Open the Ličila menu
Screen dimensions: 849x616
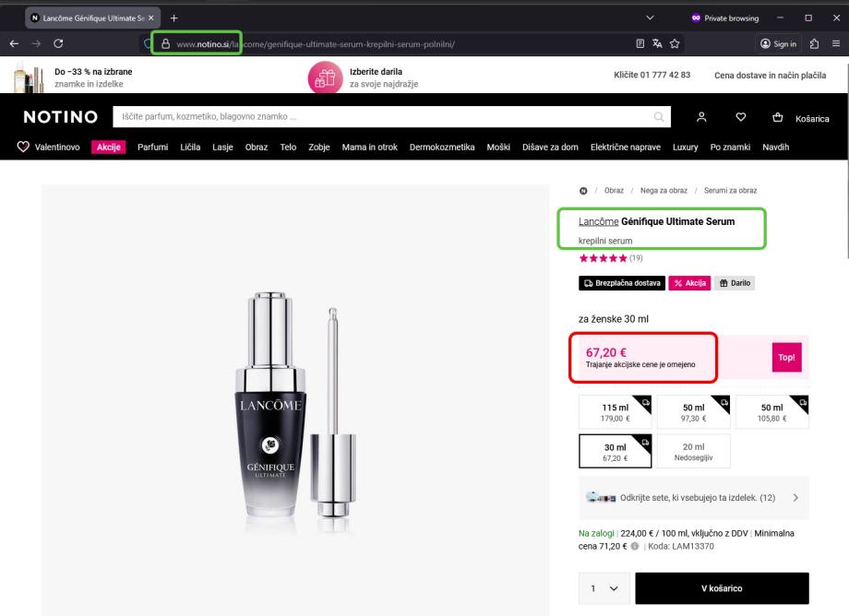tap(190, 148)
